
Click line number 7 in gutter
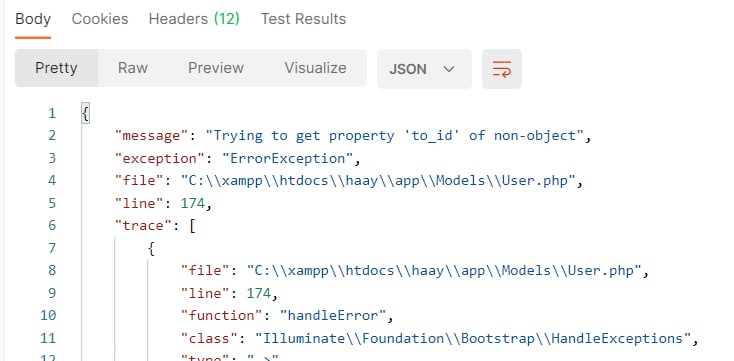point(51,248)
